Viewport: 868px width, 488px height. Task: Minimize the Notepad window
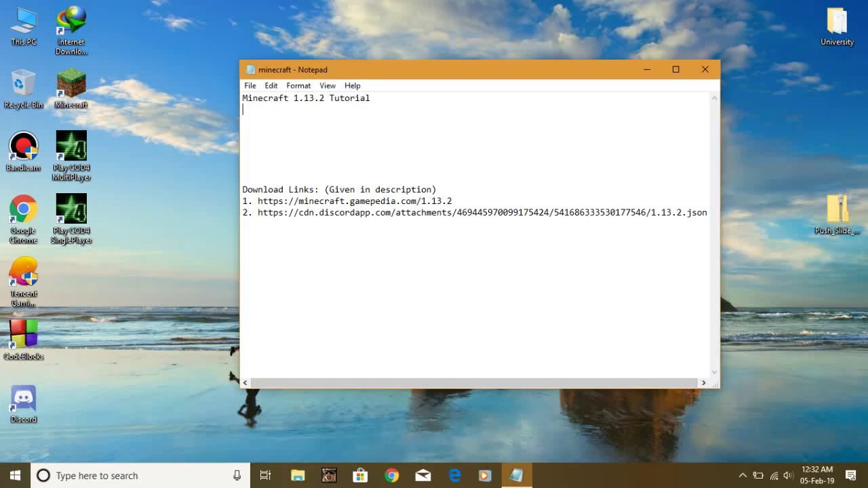point(647,69)
